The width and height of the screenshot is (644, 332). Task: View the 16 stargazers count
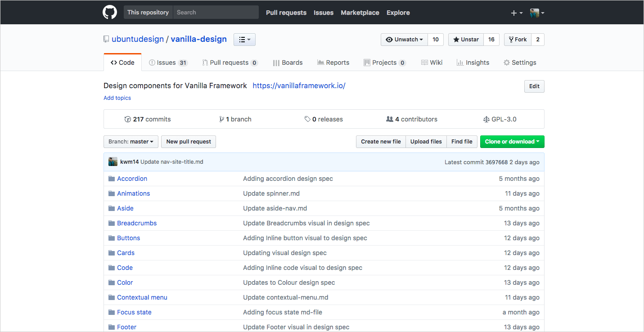point(491,40)
